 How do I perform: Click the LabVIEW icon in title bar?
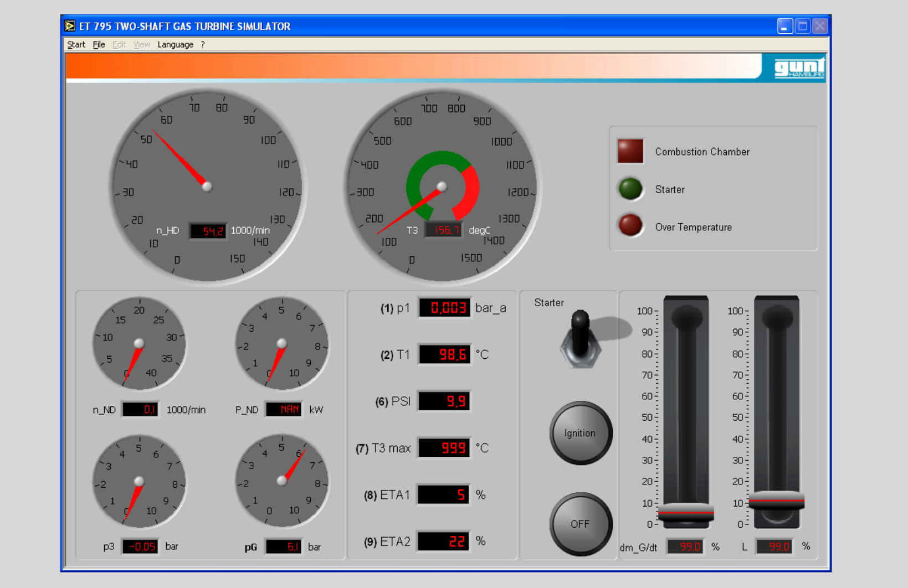(70, 26)
